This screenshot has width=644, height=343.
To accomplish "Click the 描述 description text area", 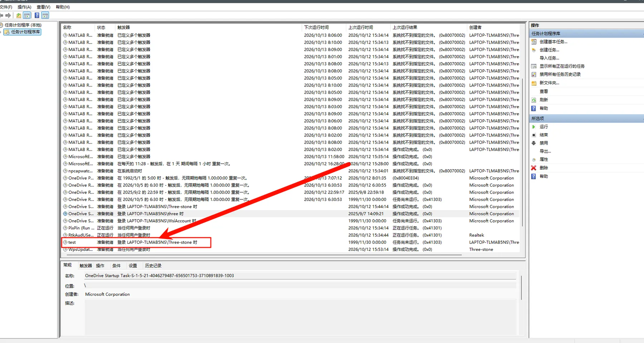I will 300,317.
